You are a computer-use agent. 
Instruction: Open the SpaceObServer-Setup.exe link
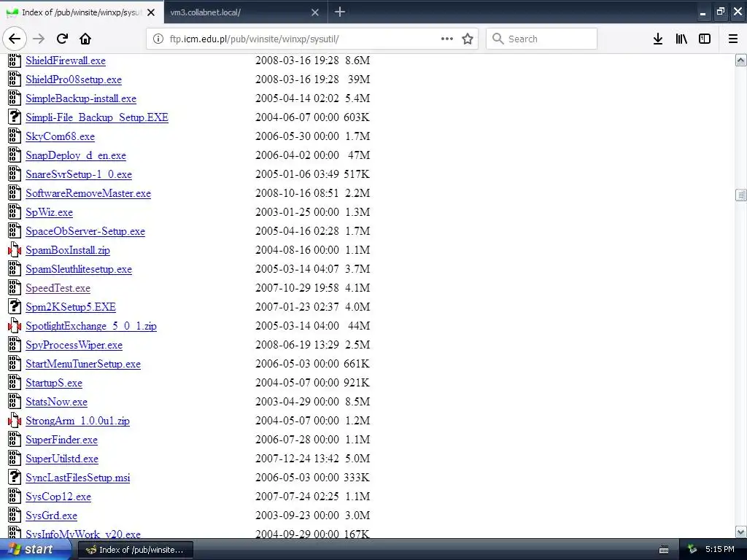coord(85,231)
